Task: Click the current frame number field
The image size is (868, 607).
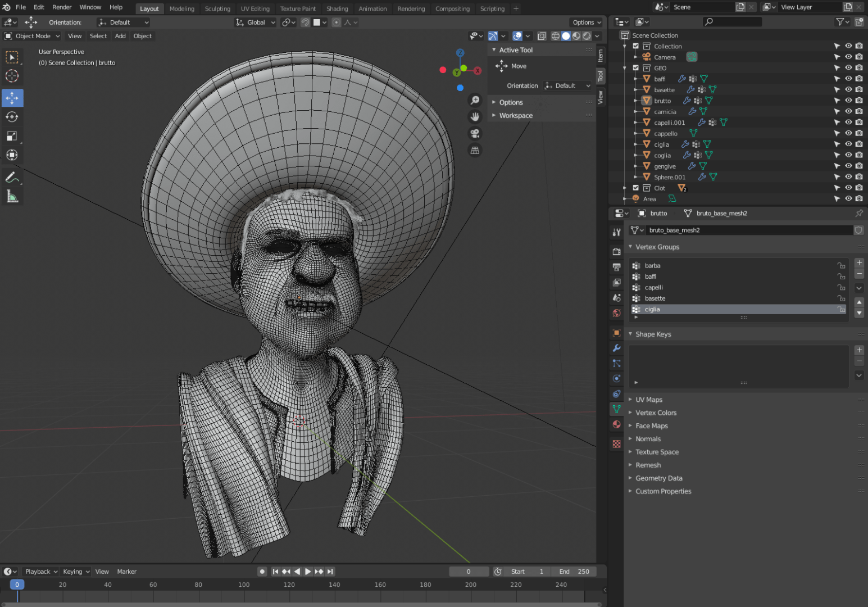Action: tap(469, 572)
